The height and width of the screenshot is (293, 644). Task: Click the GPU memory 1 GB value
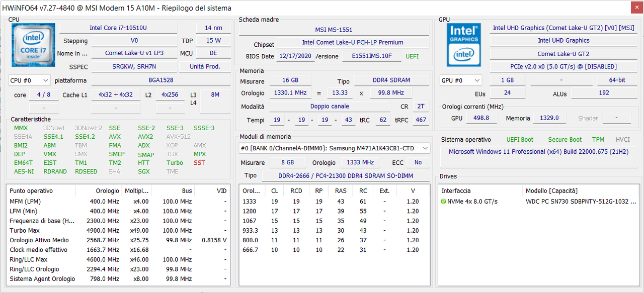point(507,80)
